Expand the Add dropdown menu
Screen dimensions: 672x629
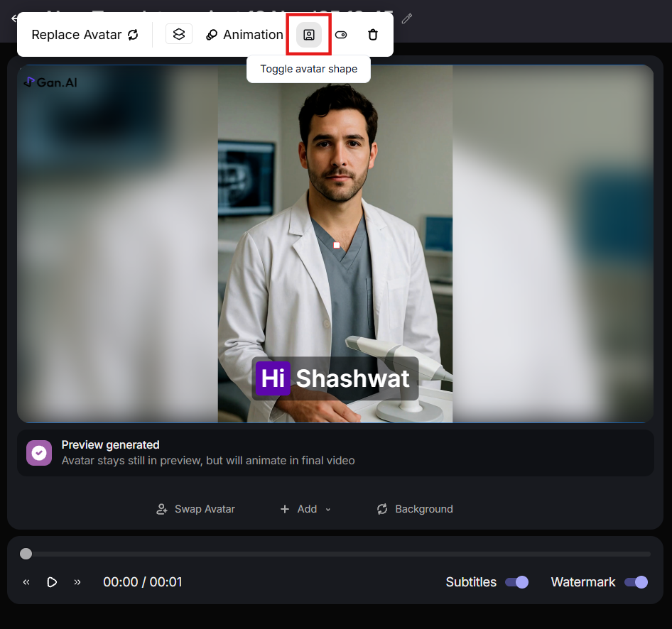point(305,509)
